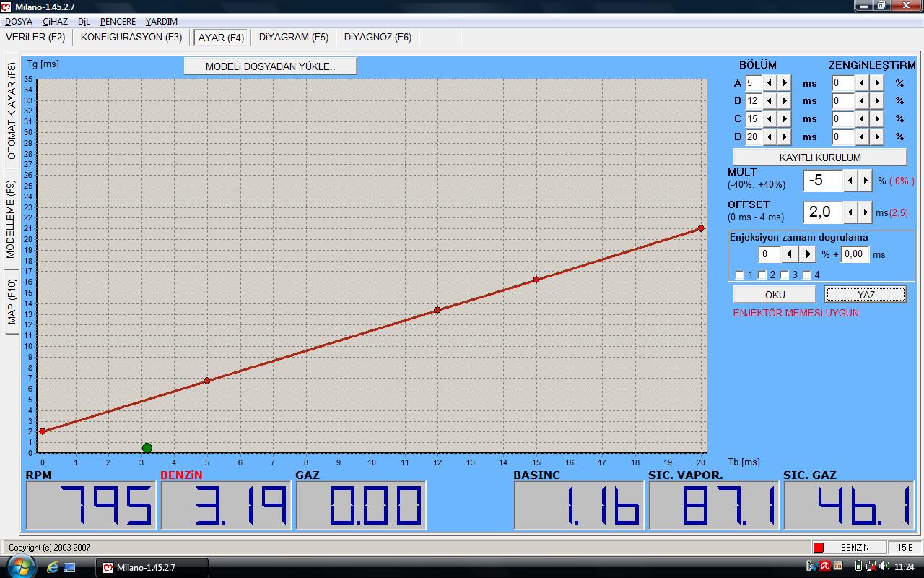
Task: Select the red curve point at Tb 20
Action: [701, 228]
